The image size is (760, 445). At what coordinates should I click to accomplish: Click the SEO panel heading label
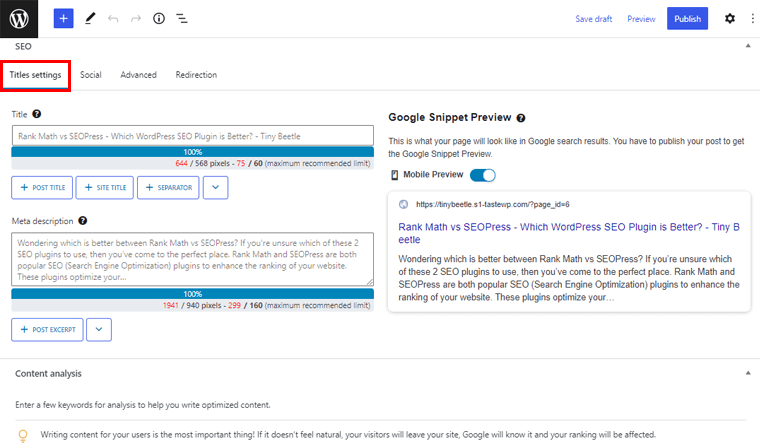point(23,47)
